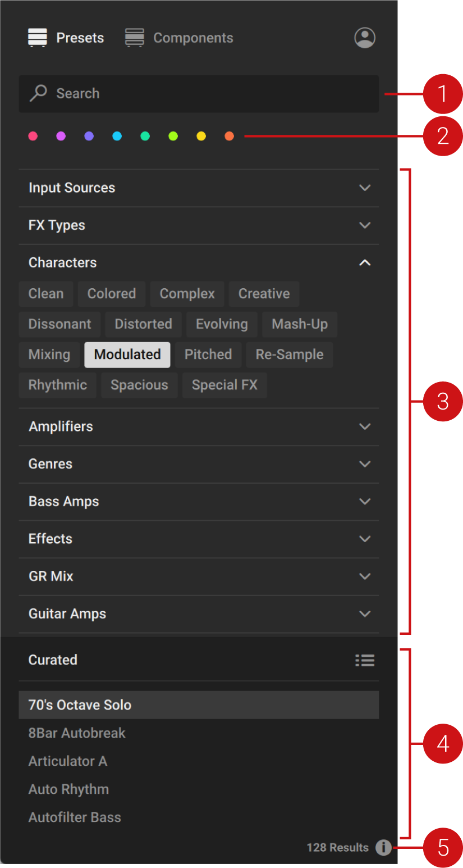Enable the Spacious character filter
This screenshot has height=868, width=463.
coord(139,385)
